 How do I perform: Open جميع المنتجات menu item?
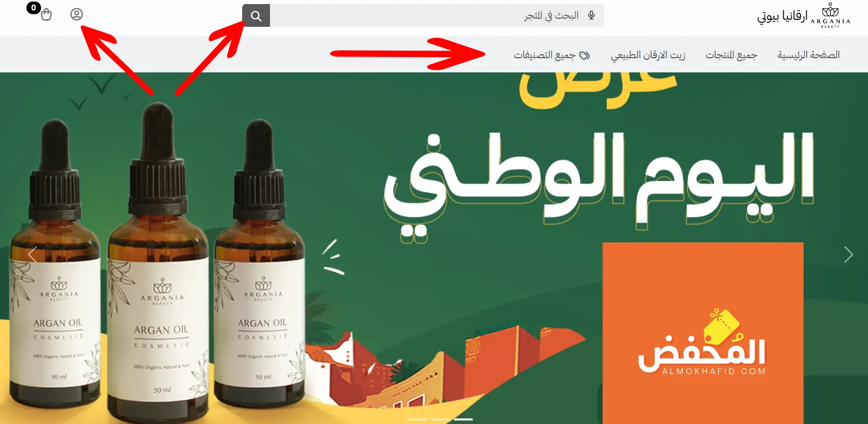731,55
